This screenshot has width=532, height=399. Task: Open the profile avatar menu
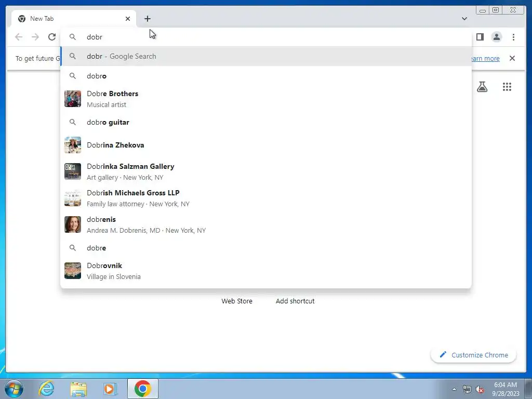click(496, 37)
